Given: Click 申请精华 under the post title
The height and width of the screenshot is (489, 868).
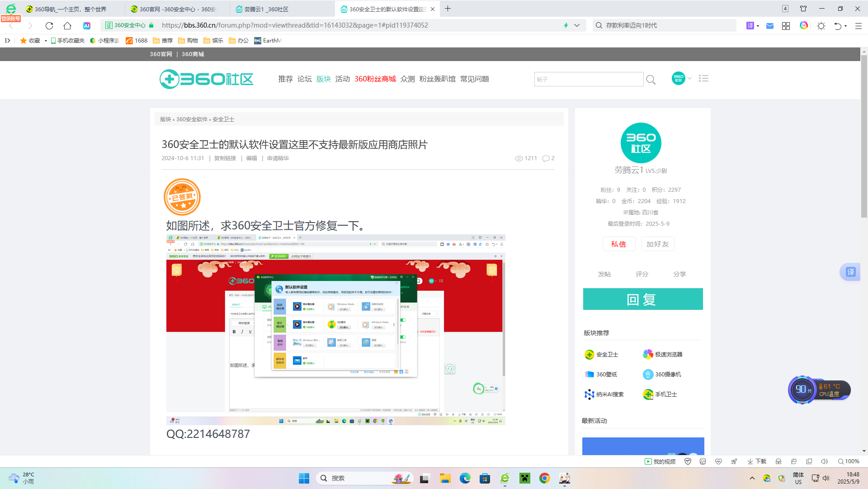Looking at the screenshot, I should point(278,158).
